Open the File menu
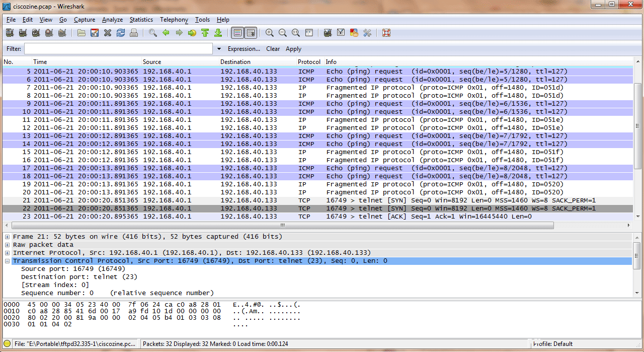Viewport: 644px width, 352px height. point(11,20)
